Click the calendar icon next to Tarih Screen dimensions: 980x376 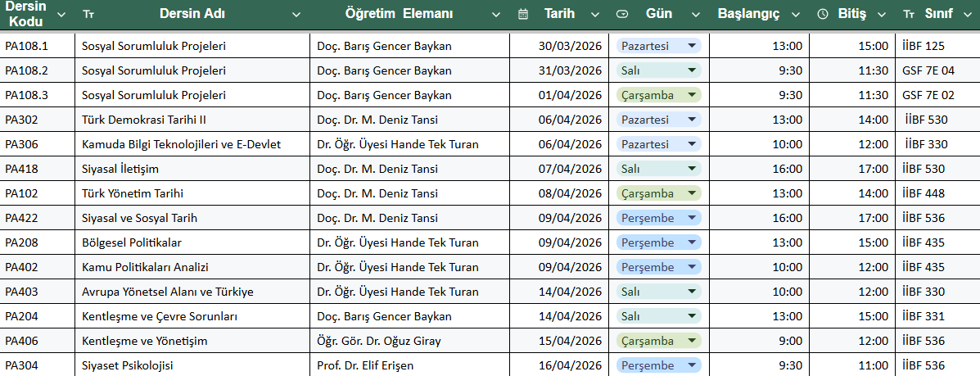click(523, 14)
